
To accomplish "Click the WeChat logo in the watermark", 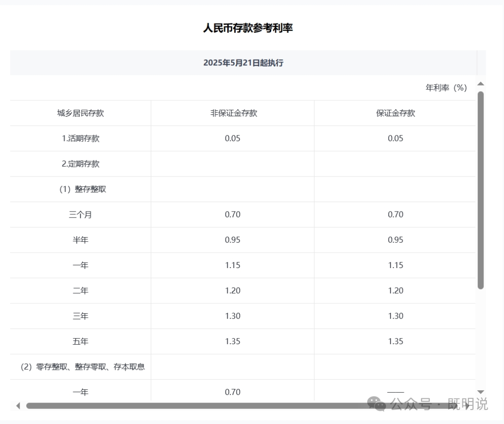I will click(x=375, y=404).
